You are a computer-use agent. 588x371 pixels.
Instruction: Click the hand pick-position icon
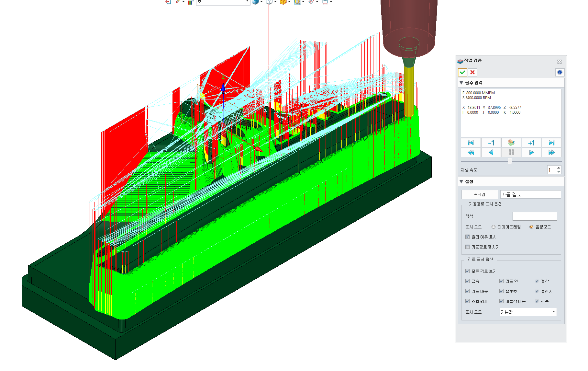coord(511,143)
